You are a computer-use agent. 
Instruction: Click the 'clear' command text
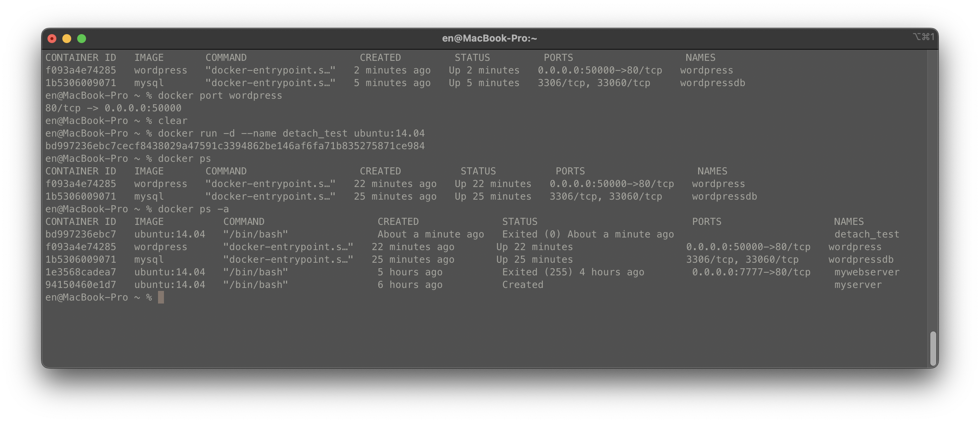pyautogui.click(x=173, y=121)
